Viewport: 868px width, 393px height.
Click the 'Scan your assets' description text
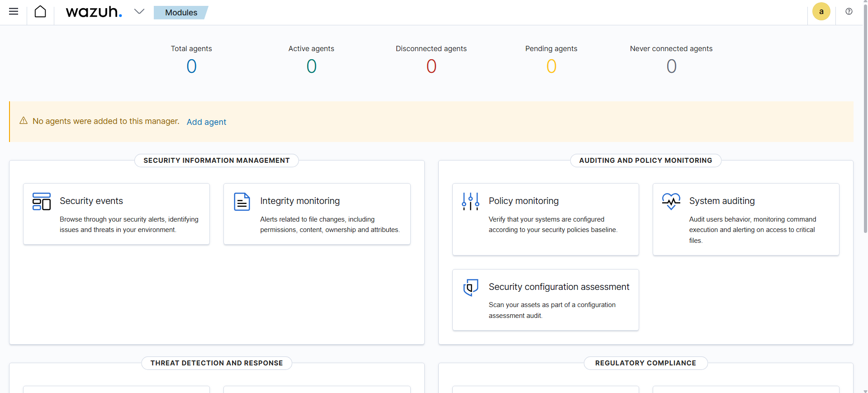click(552, 310)
